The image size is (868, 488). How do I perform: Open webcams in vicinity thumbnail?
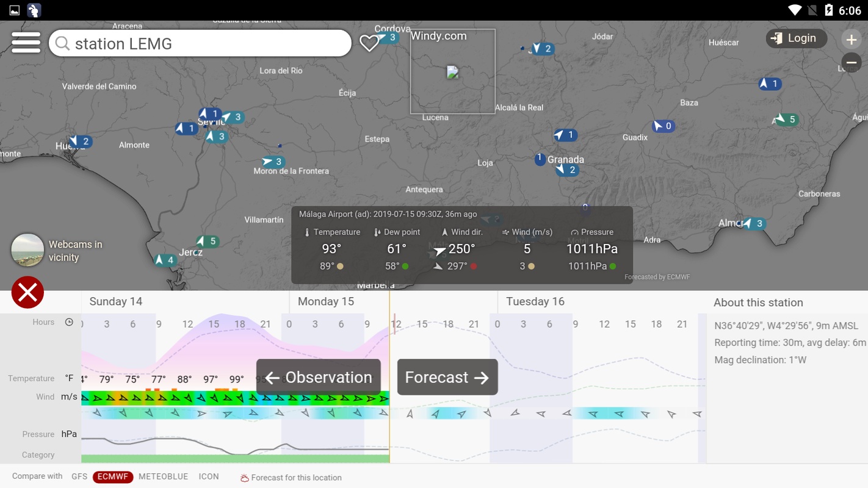[x=27, y=250]
